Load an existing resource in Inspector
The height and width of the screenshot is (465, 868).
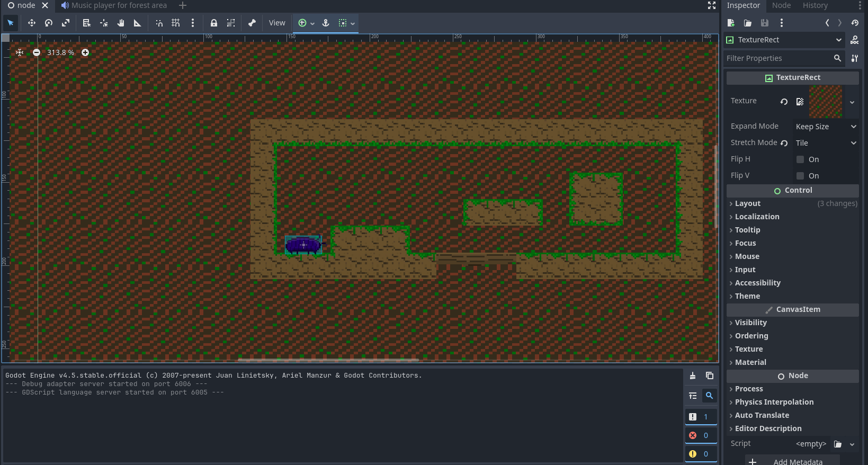748,23
